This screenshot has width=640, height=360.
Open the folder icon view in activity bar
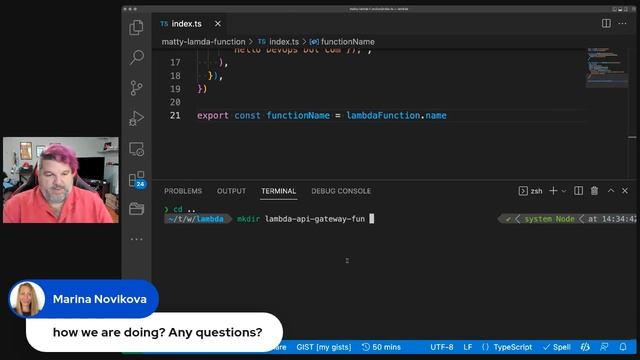click(x=136, y=209)
